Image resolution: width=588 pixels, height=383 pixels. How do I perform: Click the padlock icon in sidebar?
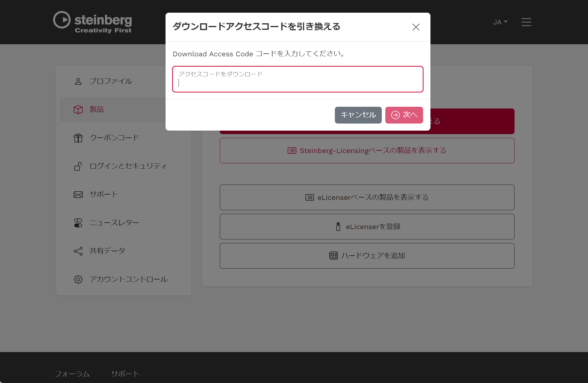(78, 166)
